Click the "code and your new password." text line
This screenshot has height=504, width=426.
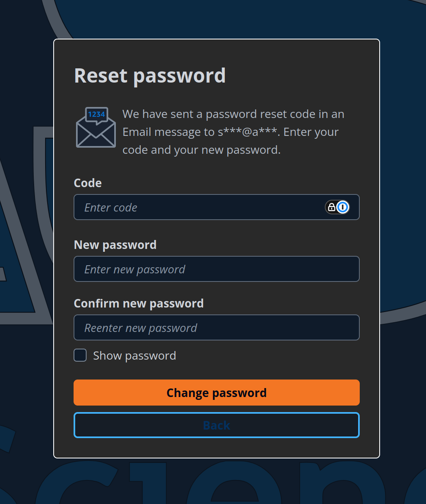[x=202, y=150]
